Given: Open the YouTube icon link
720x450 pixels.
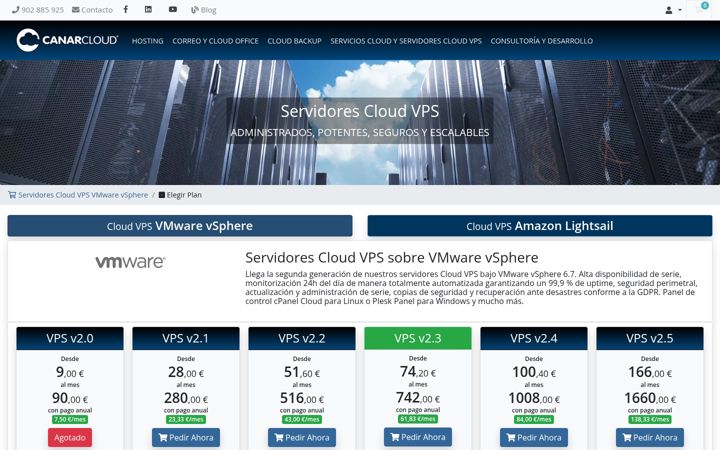Looking at the screenshot, I should (173, 9).
